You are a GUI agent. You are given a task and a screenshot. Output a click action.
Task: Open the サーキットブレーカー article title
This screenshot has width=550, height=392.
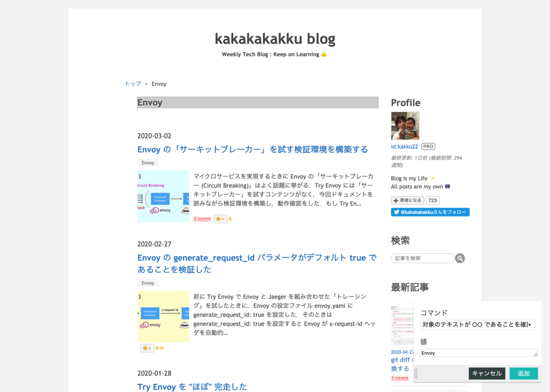point(253,149)
